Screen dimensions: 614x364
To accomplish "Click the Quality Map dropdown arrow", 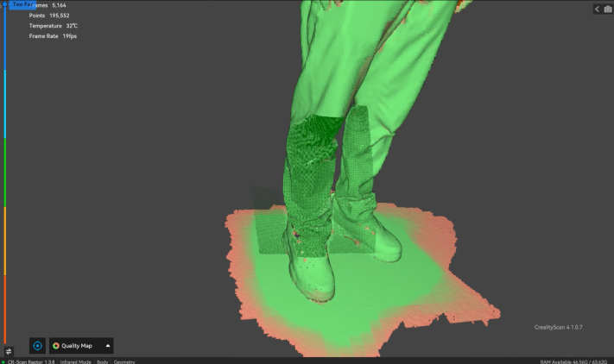I will (x=108, y=346).
